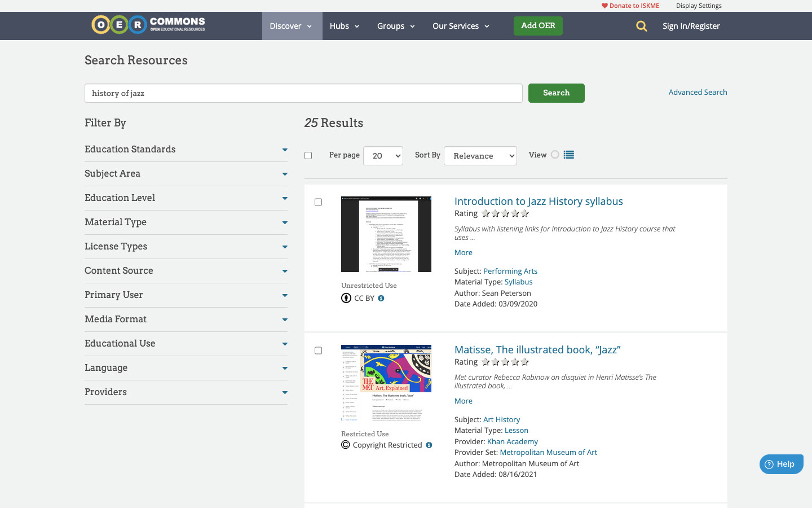Check the Matisse illustrated book result
Viewport: 812px width, 508px height.
coord(318,351)
